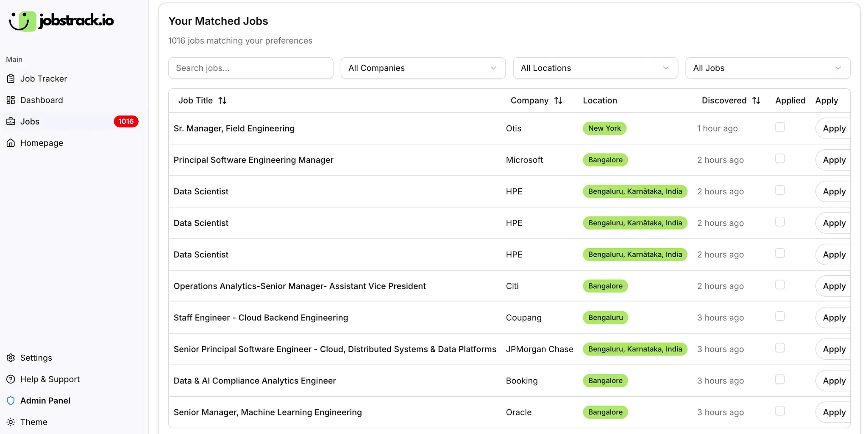
Task: Open Help & Support page
Action: coord(72,379)
